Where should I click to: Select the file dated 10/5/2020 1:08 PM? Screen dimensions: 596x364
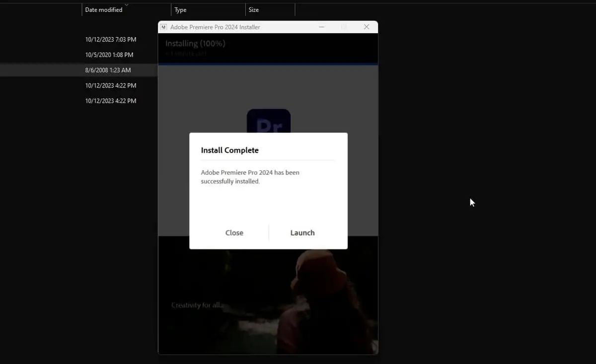(x=109, y=55)
